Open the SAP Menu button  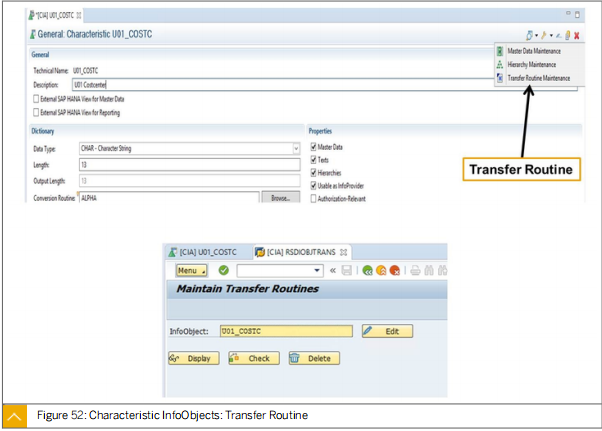pos(191,271)
